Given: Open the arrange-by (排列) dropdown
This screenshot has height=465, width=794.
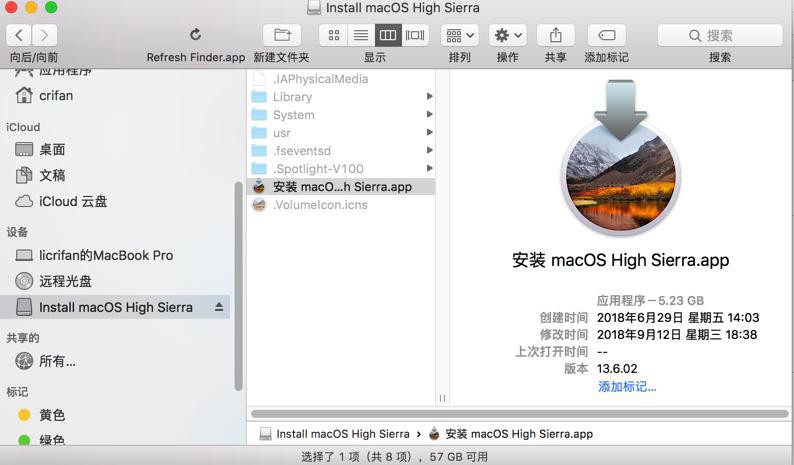Looking at the screenshot, I should (x=460, y=35).
